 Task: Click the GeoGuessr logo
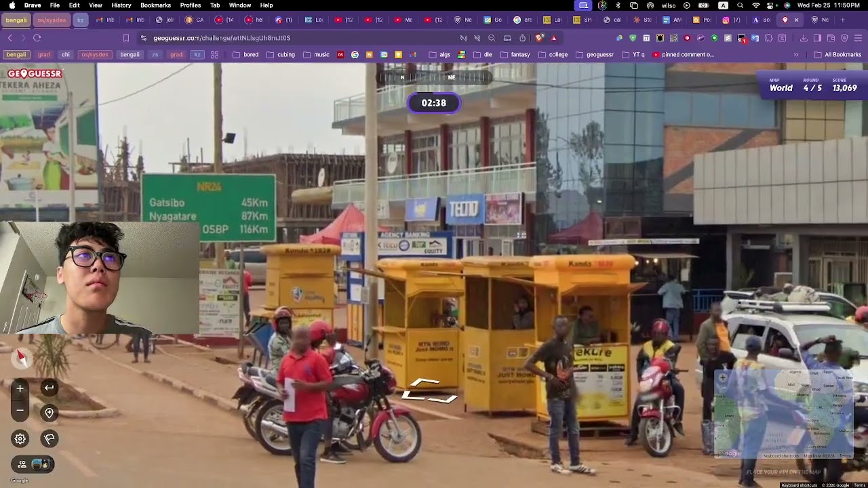click(34, 73)
